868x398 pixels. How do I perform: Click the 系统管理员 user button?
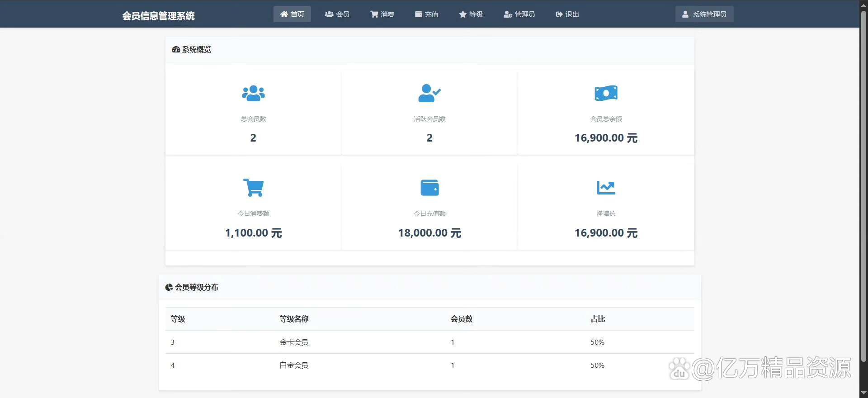click(704, 14)
